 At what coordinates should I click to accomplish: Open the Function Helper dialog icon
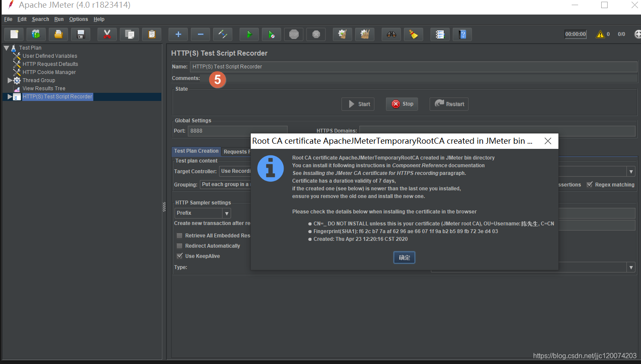440,34
